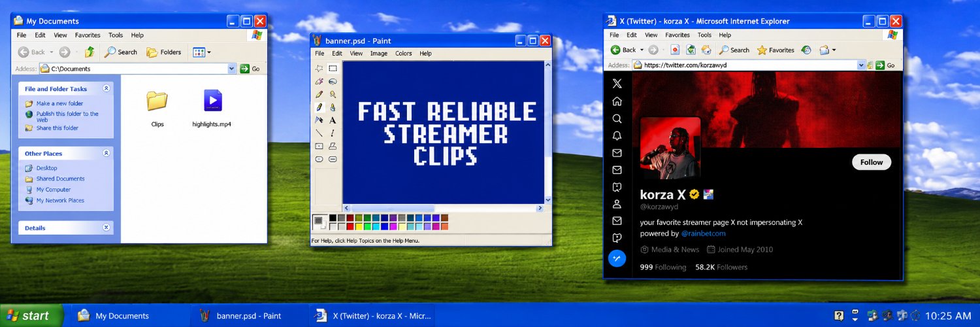Select the Rounded Rectangle tool in Paint

coord(333,159)
